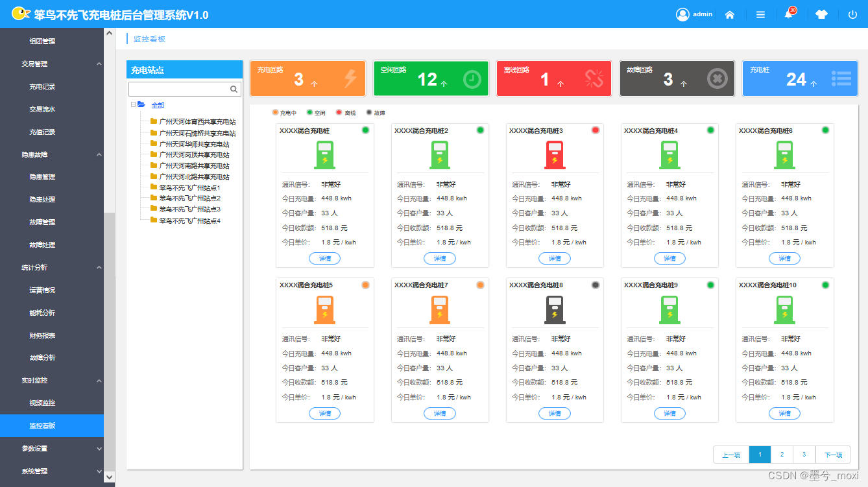This screenshot has width=868, height=487.
Task: Click the lightning icon on 充电回路 card
Action: (x=350, y=78)
